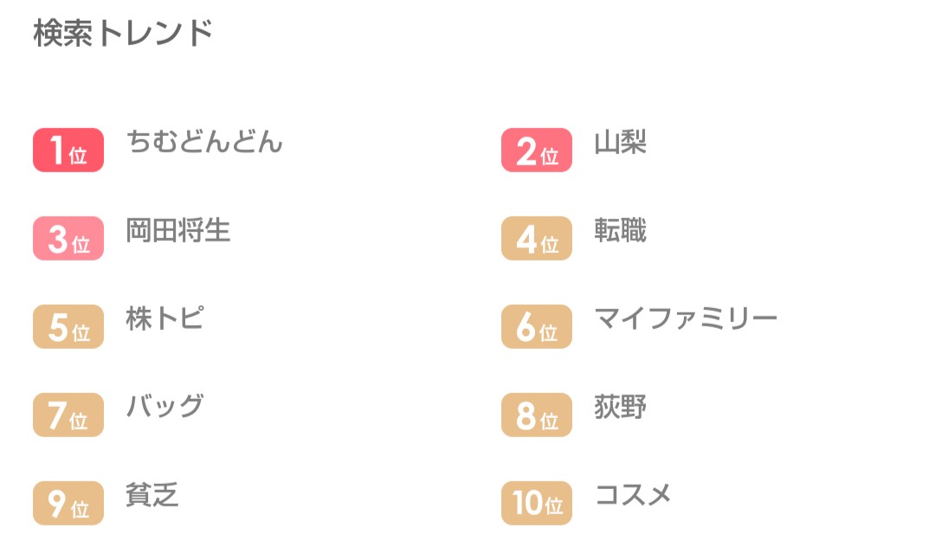This screenshot has height=560, width=935.
Task: Click the 8位 rank badge
Action: 537,415
